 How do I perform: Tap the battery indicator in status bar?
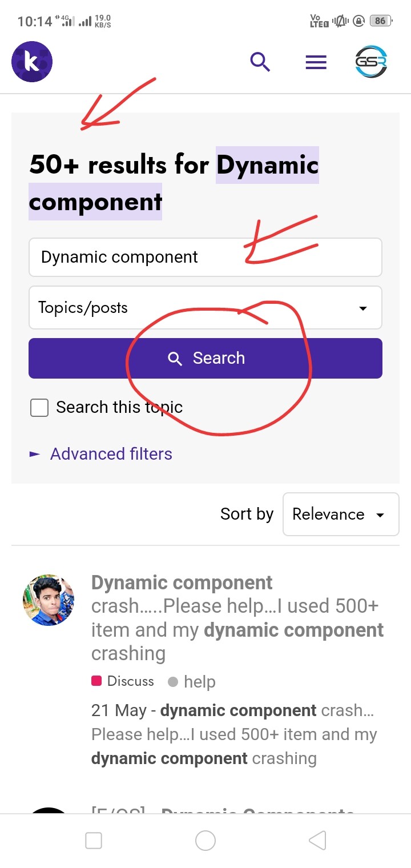380,21
